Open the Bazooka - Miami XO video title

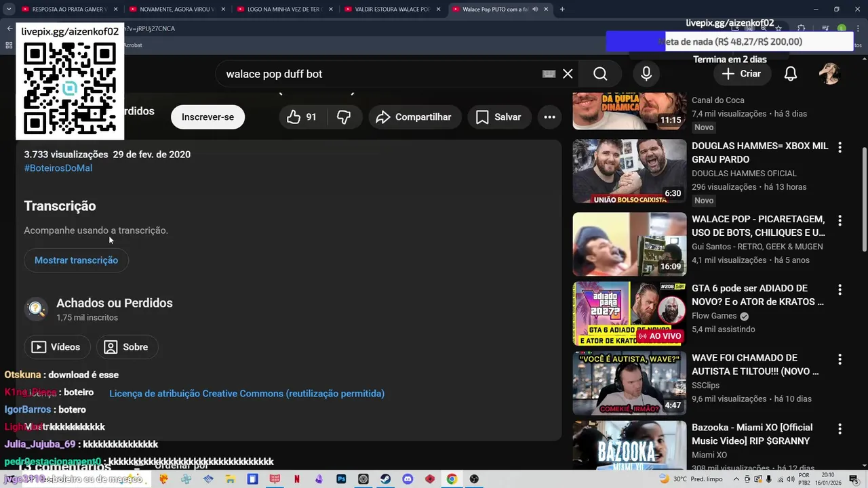(x=752, y=434)
